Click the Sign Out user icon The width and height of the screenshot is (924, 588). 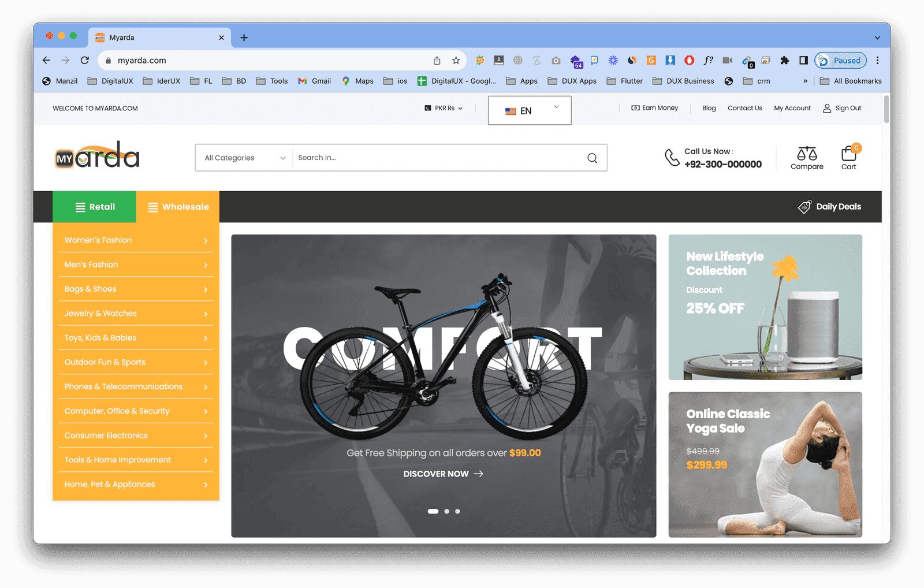point(827,108)
